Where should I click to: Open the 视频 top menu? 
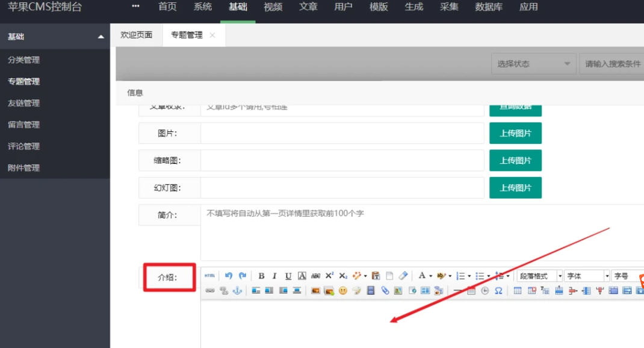[273, 7]
